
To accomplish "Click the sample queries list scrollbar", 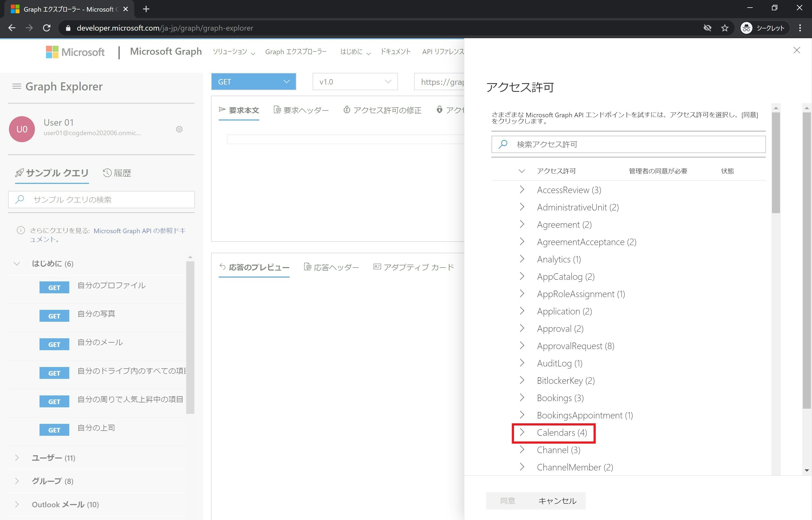I will tap(190, 337).
